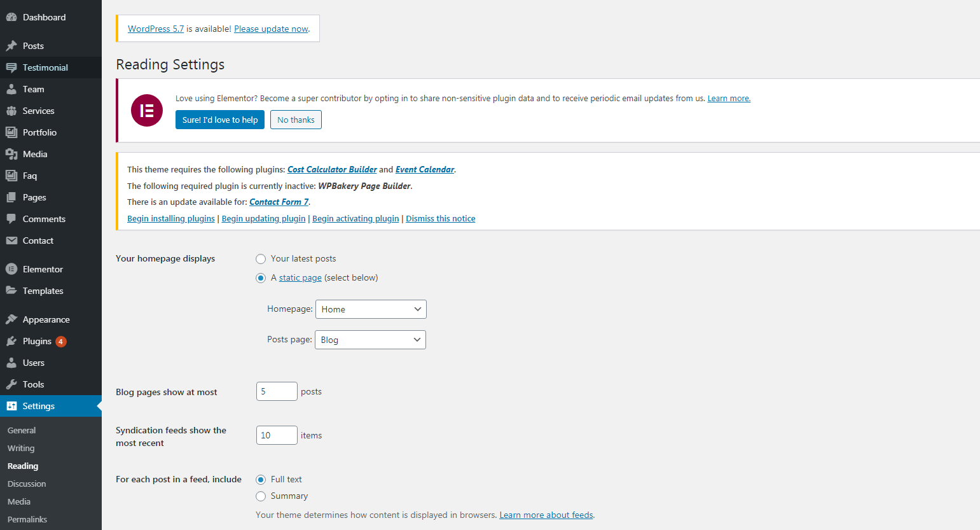This screenshot has height=530, width=980.
Task: Open the Homepage dropdown showing Home
Action: (371, 309)
